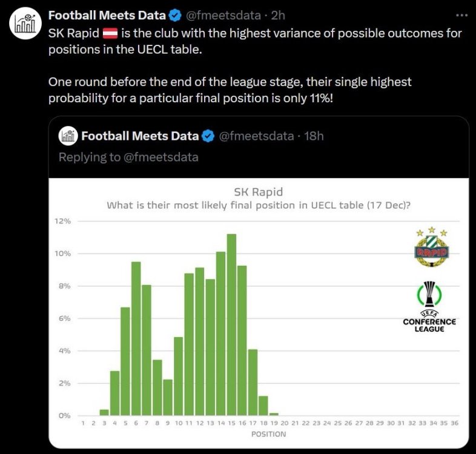
Task: Click the quoted tweet's small avatar icon
Action: pos(68,136)
